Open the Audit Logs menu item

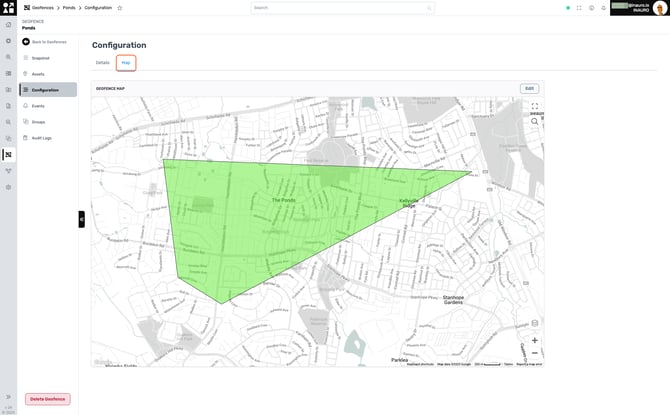tap(41, 138)
